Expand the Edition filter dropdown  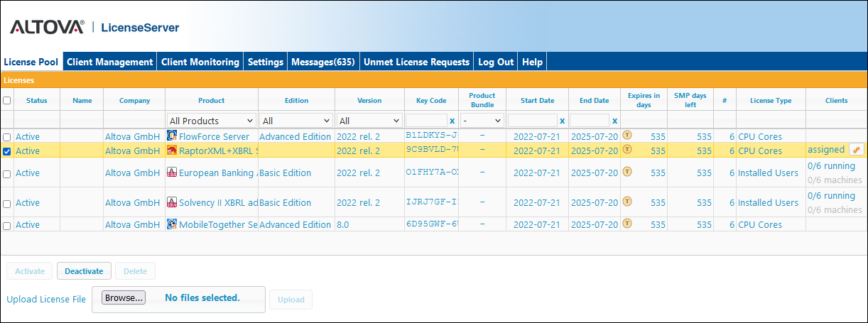click(296, 121)
